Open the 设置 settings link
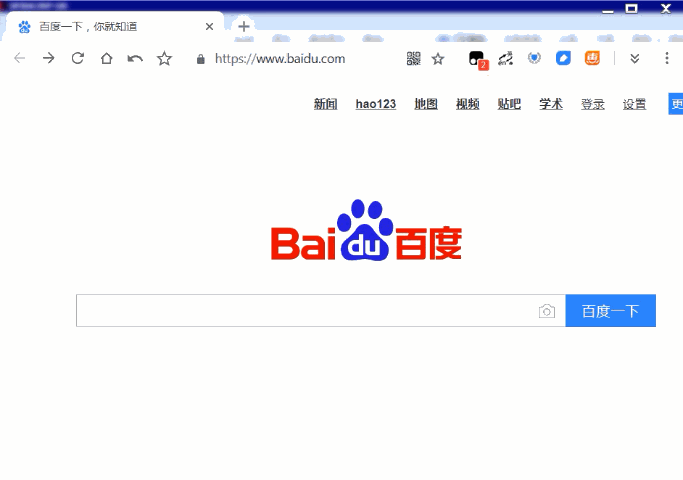The image size is (683, 480). tap(634, 104)
